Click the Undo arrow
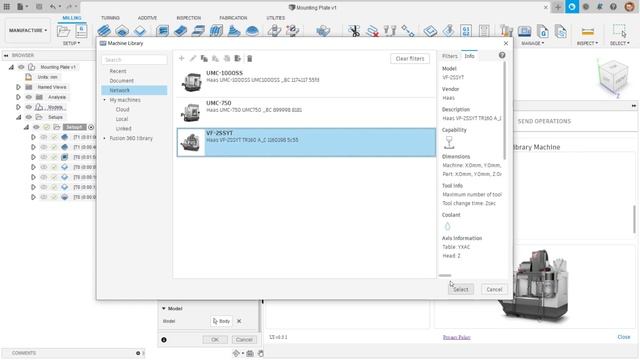 (x=53, y=7)
